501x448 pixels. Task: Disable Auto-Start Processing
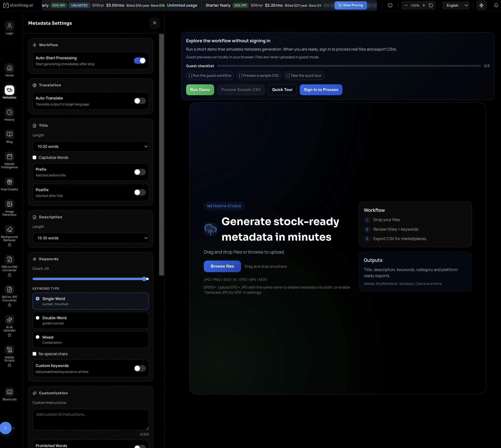click(x=140, y=61)
